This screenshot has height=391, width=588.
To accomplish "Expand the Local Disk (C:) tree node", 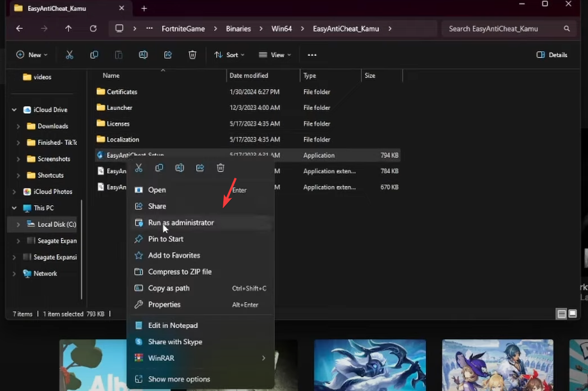I will [x=19, y=224].
